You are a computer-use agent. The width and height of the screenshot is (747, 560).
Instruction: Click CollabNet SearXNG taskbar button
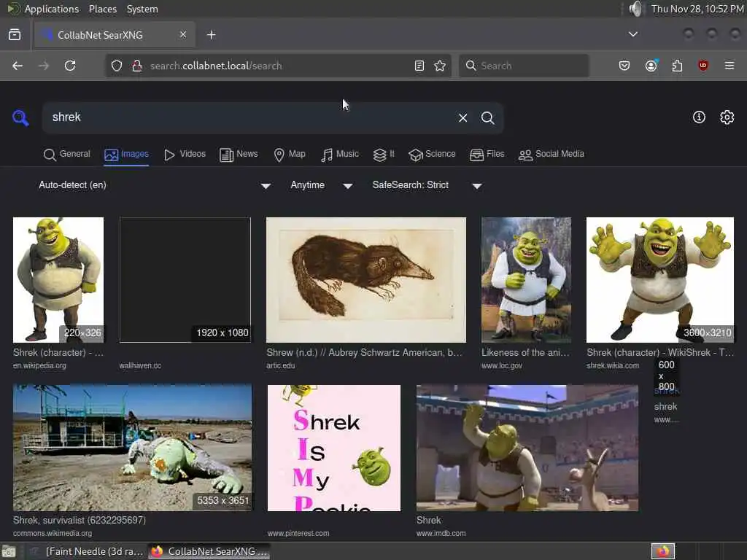tap(209, 551)
